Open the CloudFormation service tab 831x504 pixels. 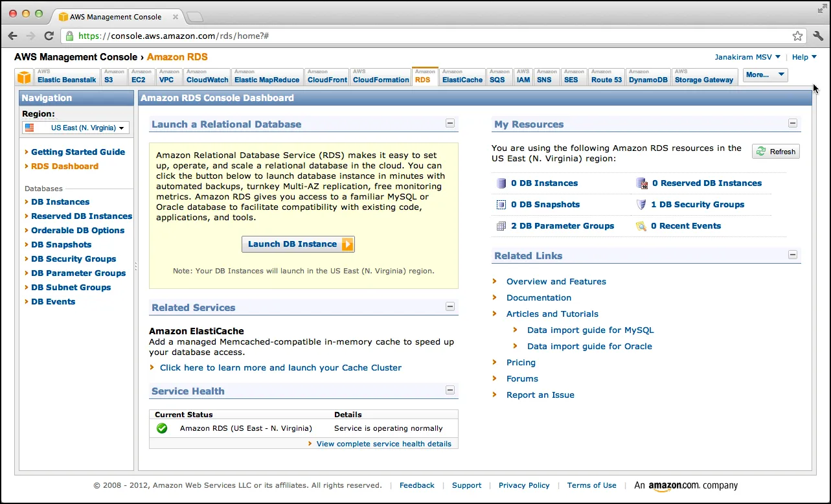381,77
